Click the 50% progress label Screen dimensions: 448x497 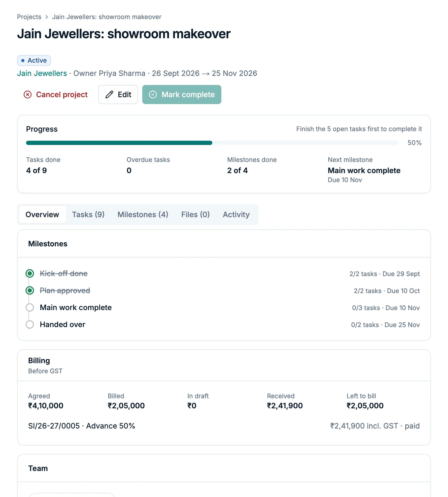coord(415,143)
